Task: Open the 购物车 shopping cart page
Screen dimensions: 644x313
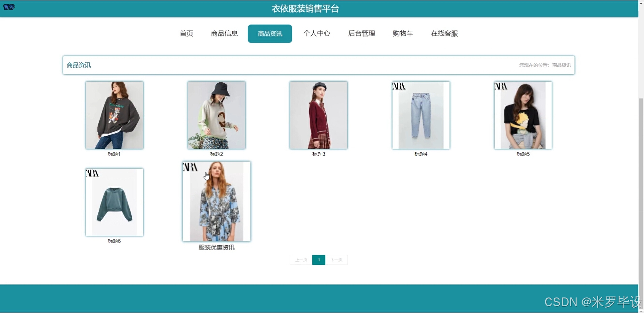Action: (x=402, y=33)
